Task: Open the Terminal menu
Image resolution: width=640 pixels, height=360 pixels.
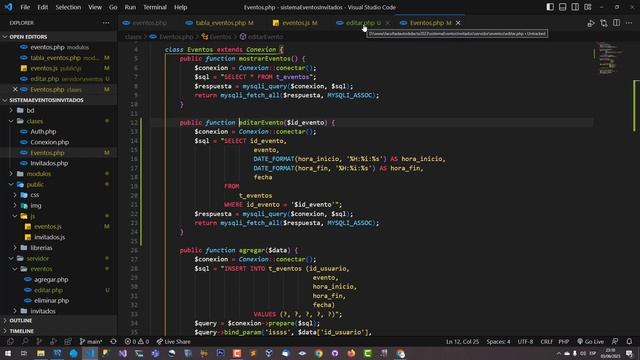Action: tap(155, 7)
